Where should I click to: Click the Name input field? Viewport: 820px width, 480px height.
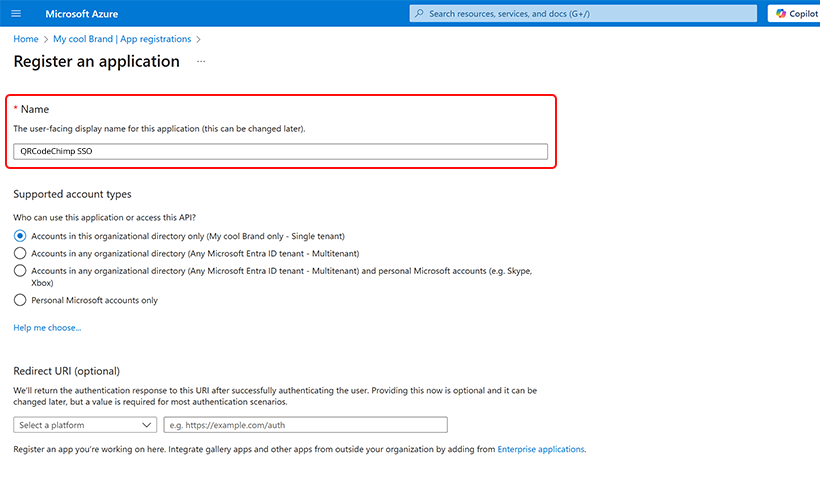(x=280, y=152)
